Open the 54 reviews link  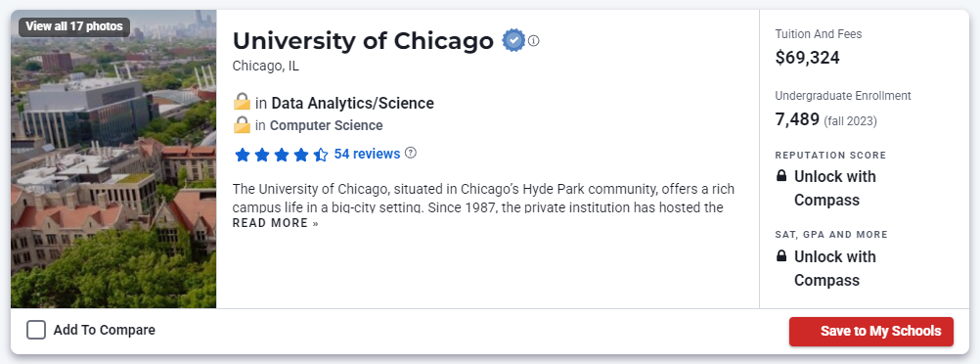[367, 154]
